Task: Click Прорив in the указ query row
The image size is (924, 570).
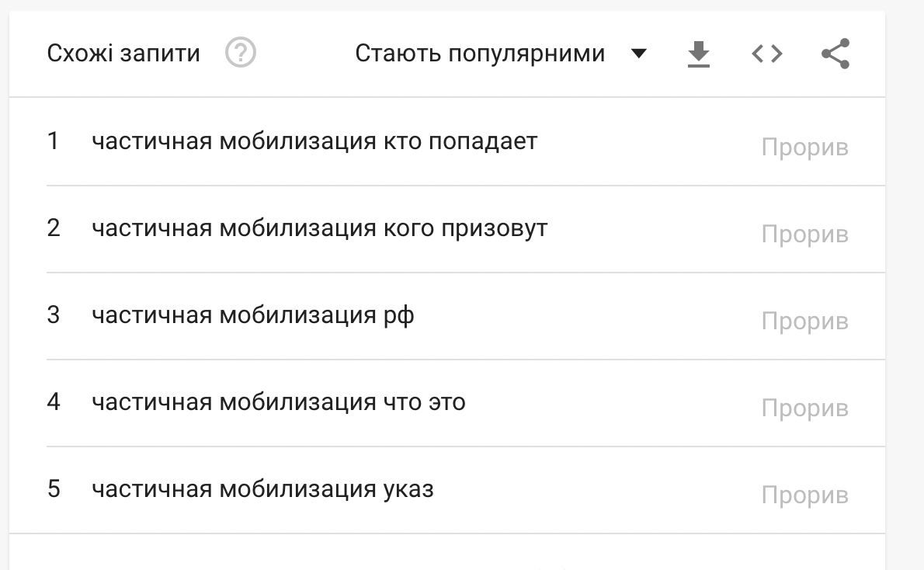Action: click(804, 495)
